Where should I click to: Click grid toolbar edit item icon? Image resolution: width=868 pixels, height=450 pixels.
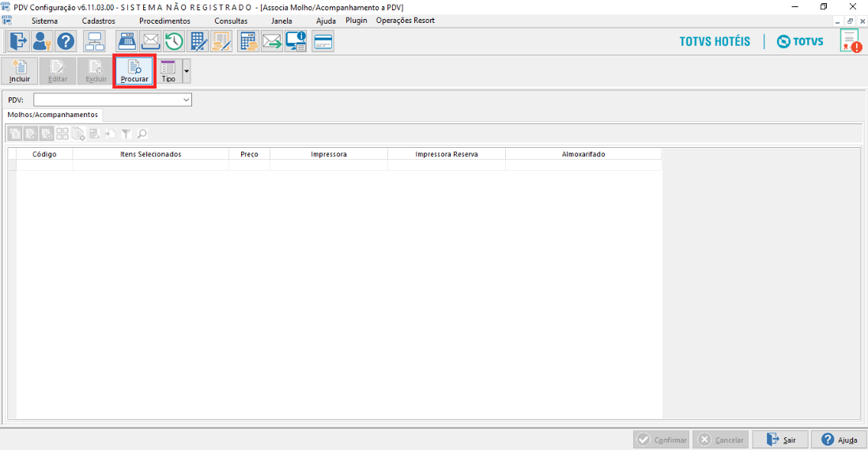click(x=31, y=134)
